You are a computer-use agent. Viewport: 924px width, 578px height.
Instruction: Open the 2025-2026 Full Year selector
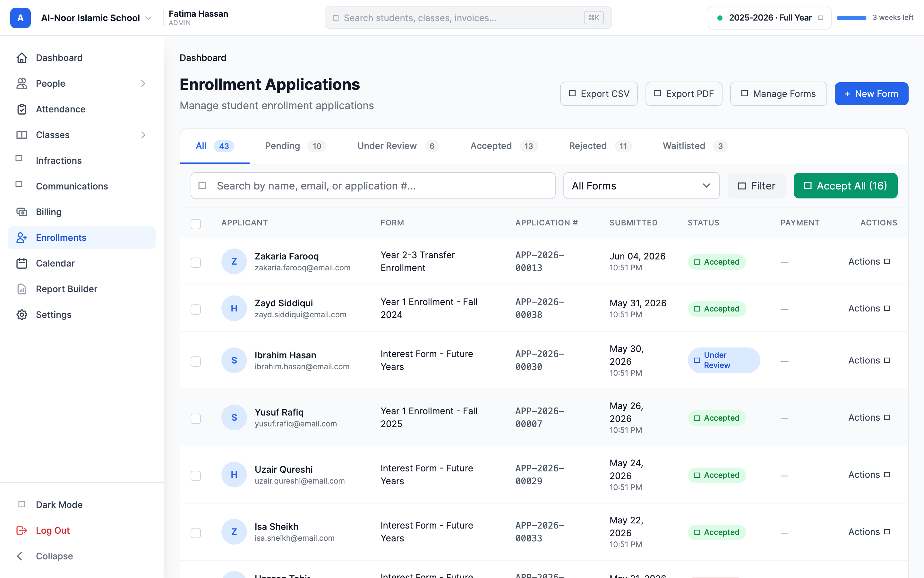[769, 18]
